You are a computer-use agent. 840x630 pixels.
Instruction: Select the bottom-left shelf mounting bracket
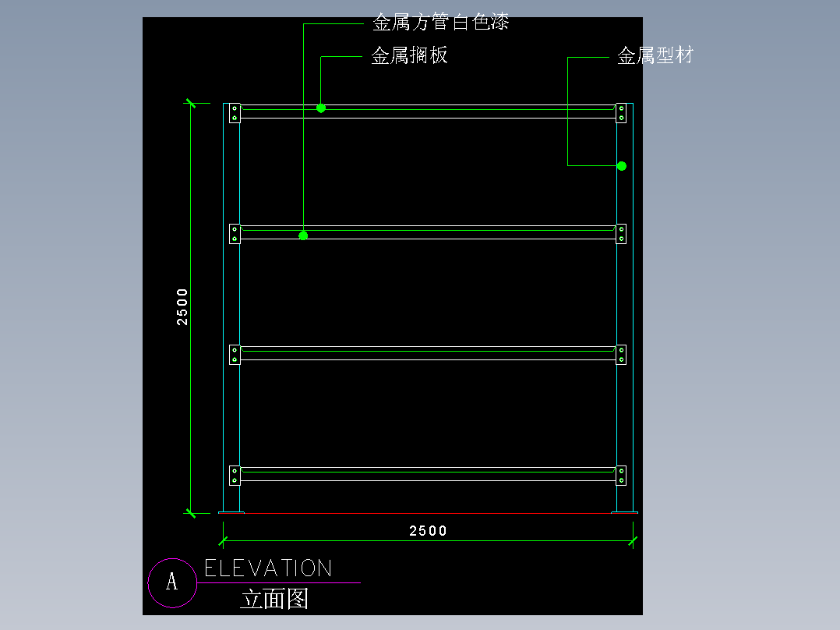click(x=235, y=476)
